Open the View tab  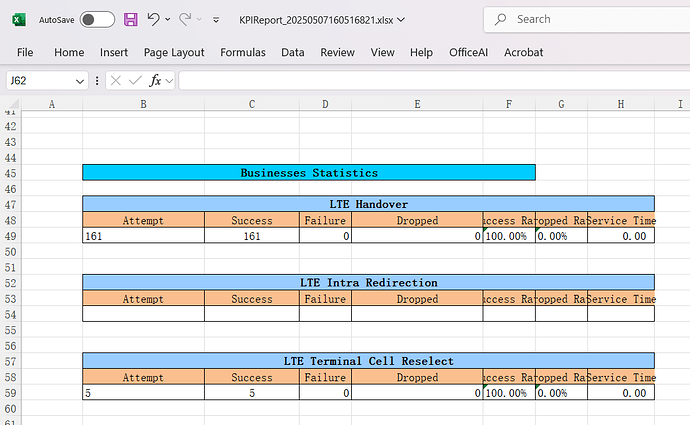[382, 52]
